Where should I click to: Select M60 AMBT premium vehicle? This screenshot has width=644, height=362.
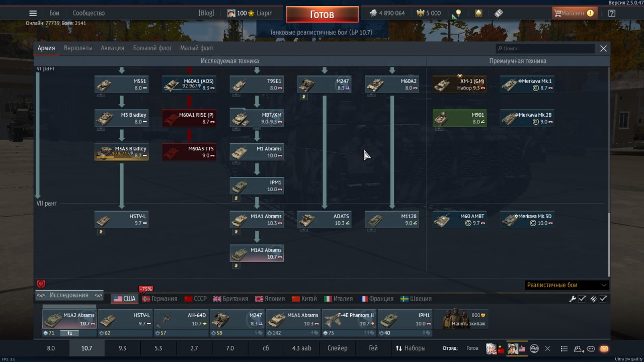pos(459,219)
